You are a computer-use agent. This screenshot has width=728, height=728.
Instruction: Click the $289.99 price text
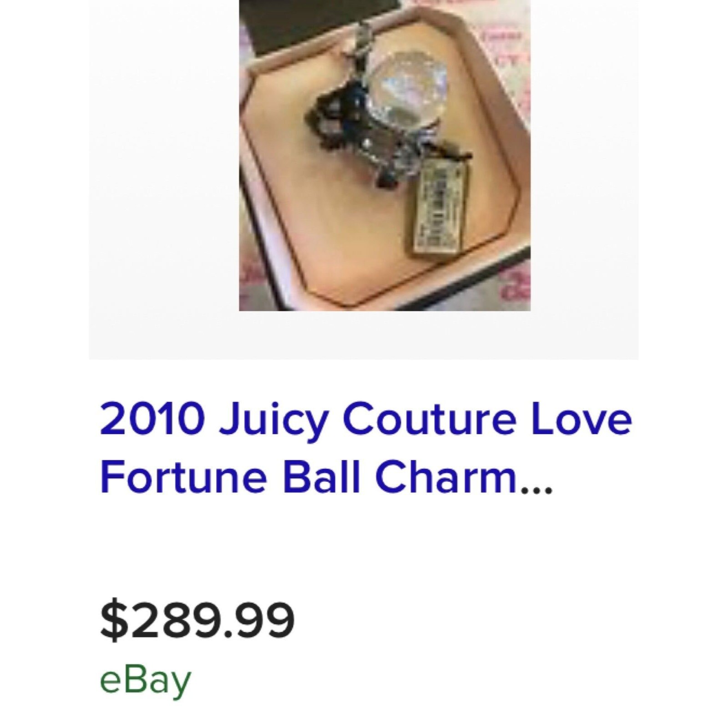point(197,621)
